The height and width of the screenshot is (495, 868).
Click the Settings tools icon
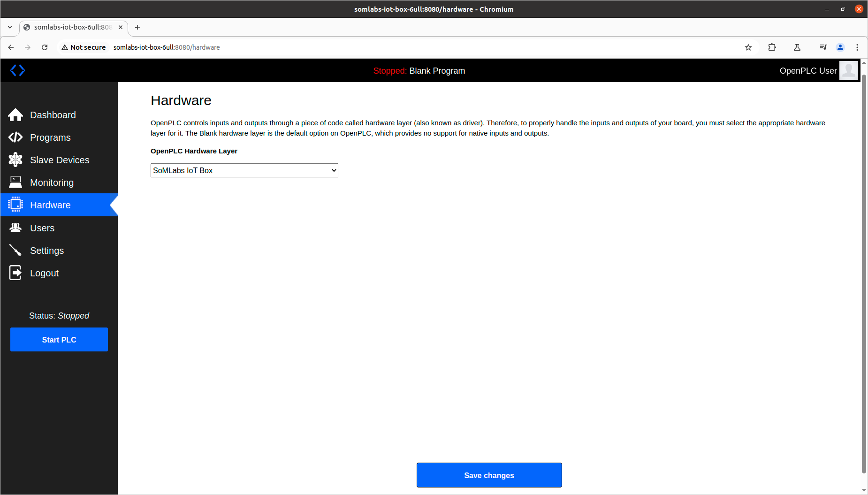pyautogui.click(x=15, y=250)
